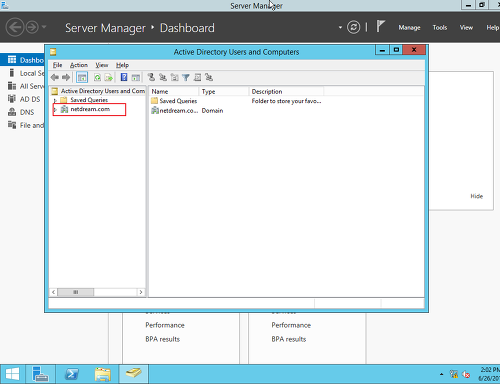Click the Back arrow in ADUC toolbar
The height and width of the screenshot is (384, 500).
55,78
